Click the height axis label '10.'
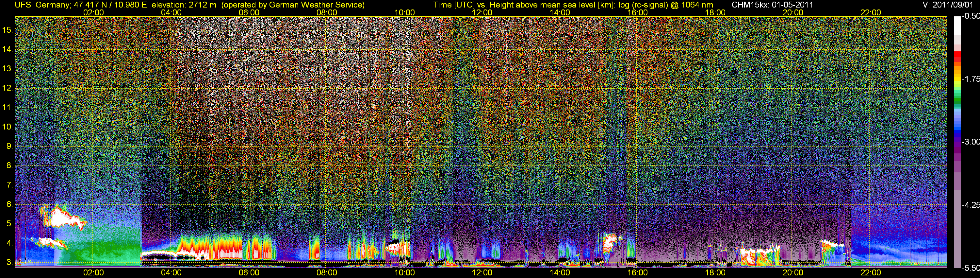The image size is (980, 278). 8,127
